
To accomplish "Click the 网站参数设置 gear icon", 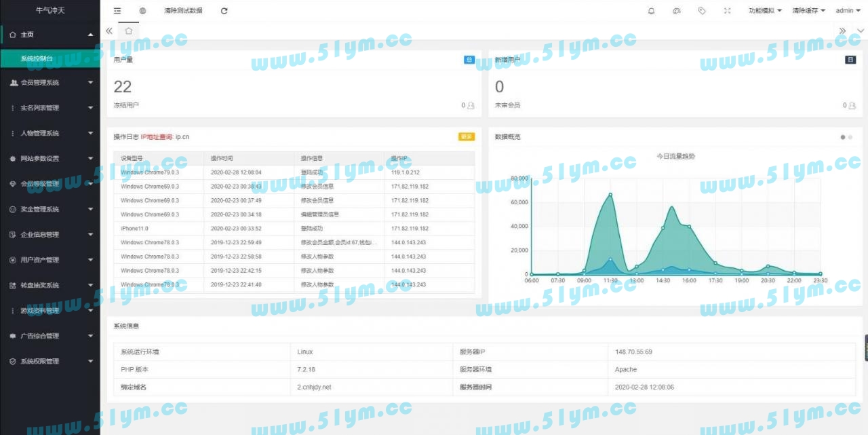I will coord(13,159).
